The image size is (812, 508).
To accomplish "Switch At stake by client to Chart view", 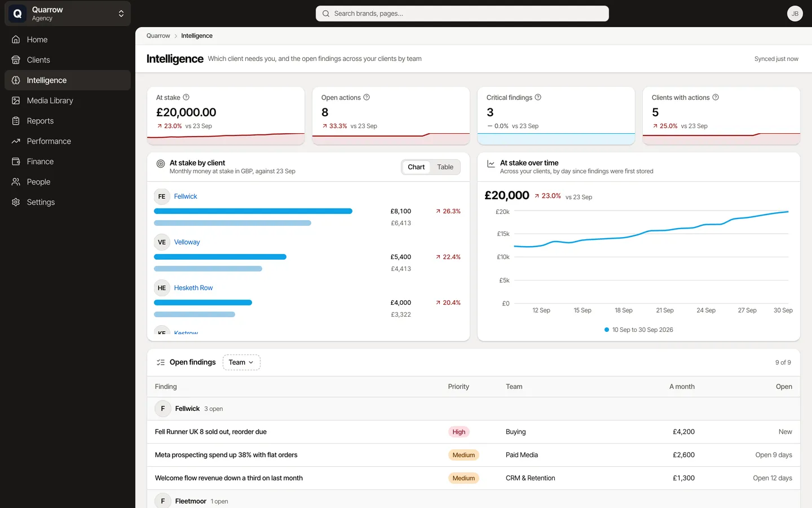I will click(x=416, y=167).
